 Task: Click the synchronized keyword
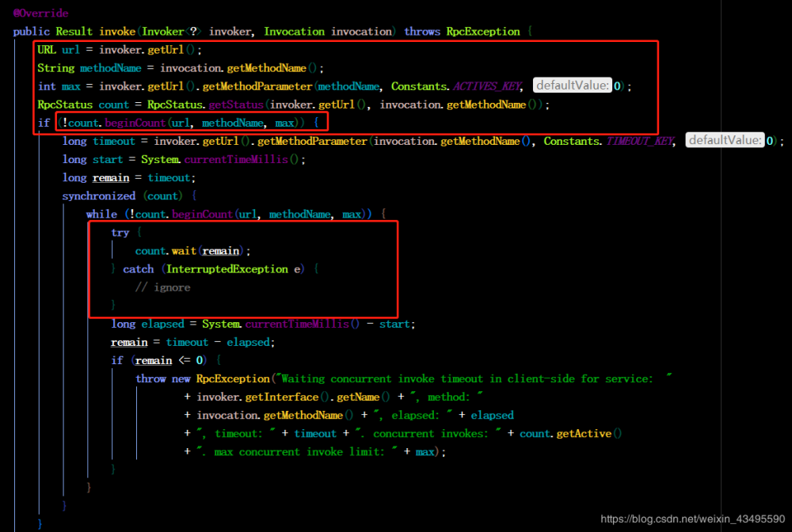(x=98, y=196)
